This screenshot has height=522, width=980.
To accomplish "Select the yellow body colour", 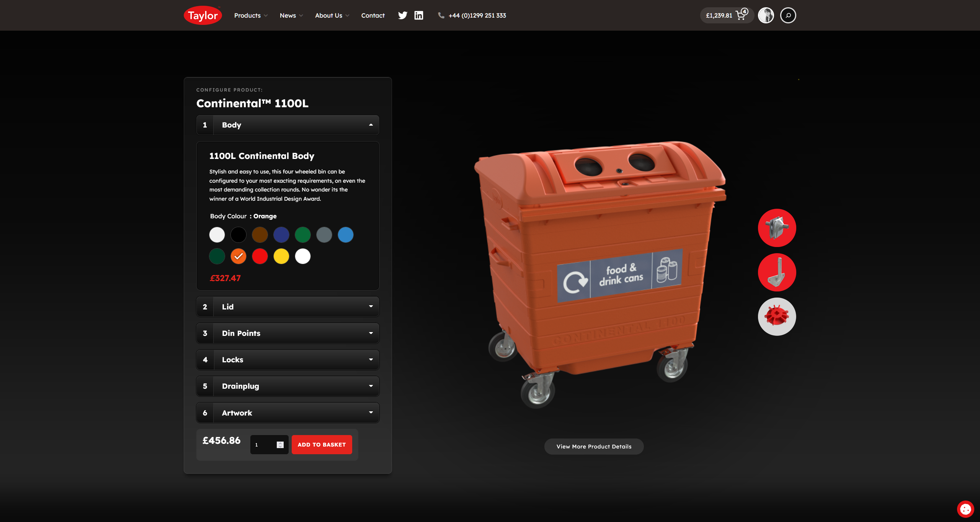I will 281,256.
